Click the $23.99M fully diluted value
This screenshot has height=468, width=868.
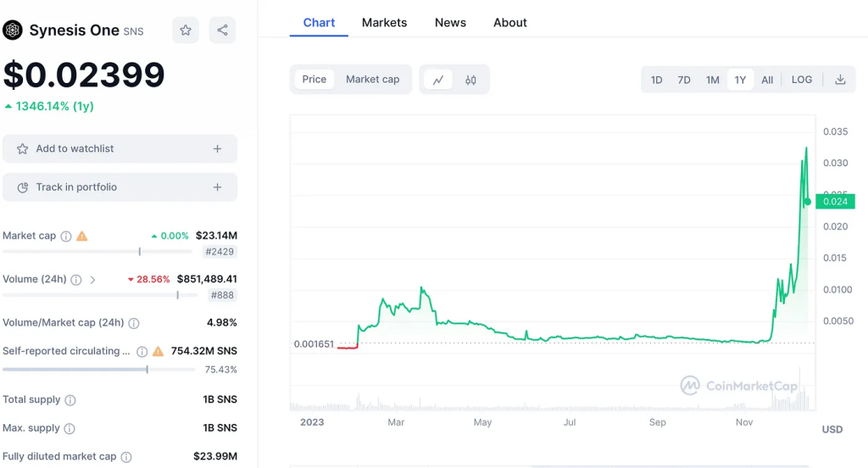(215, 456)
